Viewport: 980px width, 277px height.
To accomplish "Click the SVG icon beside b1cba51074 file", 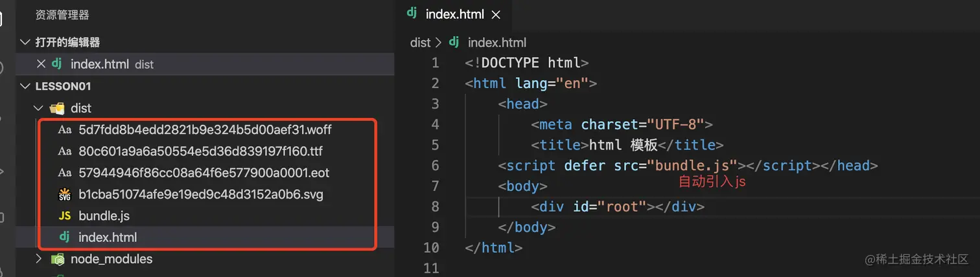I will [64, 194].
